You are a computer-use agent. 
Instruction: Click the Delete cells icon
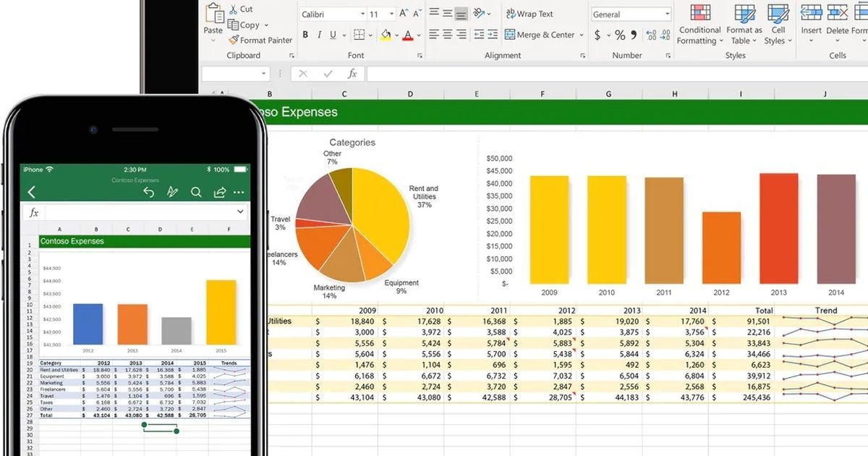point(837,13)
